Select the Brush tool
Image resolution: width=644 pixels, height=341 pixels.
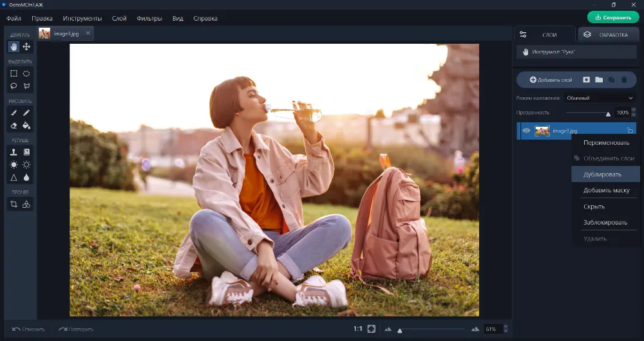(14, 113)
